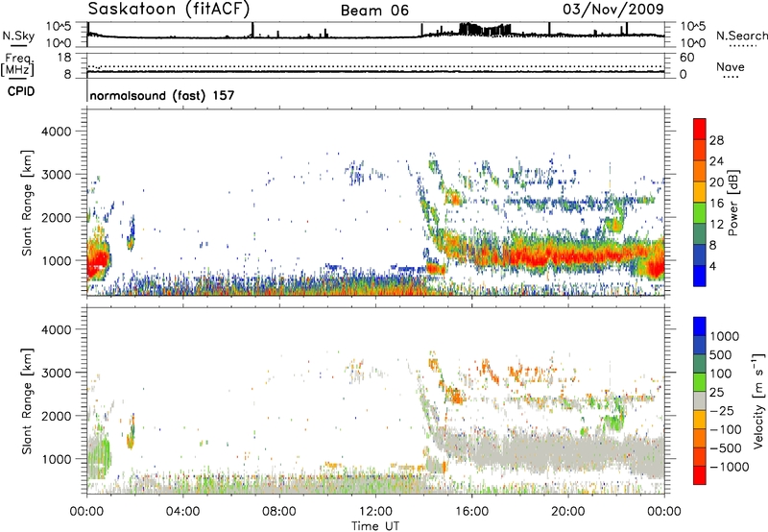Viewport: 768px width, 532px height.
Task: Click the red swatch of Power colorbar
Action: (x=700, y=129)
